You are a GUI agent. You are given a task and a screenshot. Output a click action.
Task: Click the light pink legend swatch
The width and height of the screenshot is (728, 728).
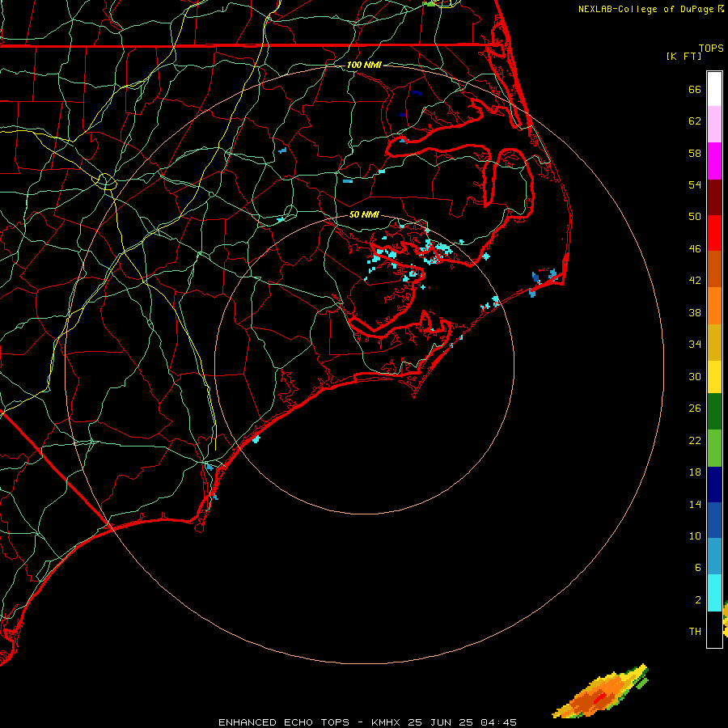point(714,125)
